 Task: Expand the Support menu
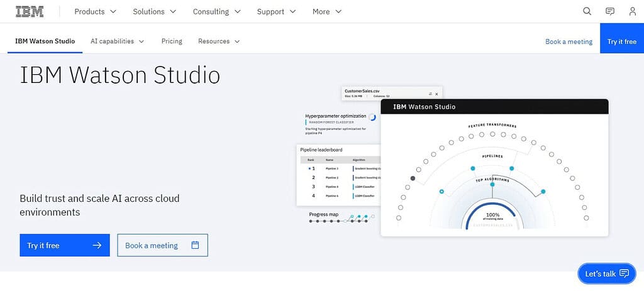coord(277,11)
